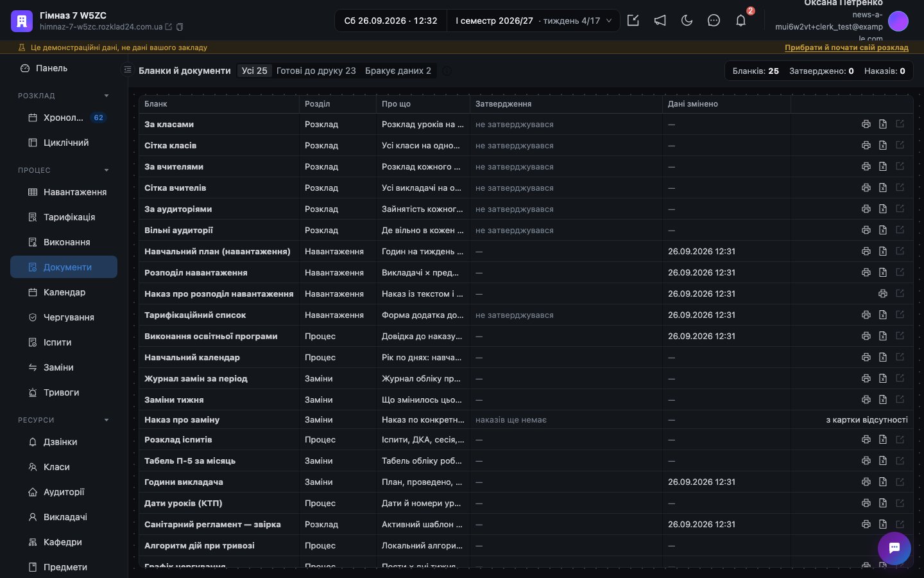Export "Години викладача" to Excel
The image size is (924, 578).
(x=883, y=482)
